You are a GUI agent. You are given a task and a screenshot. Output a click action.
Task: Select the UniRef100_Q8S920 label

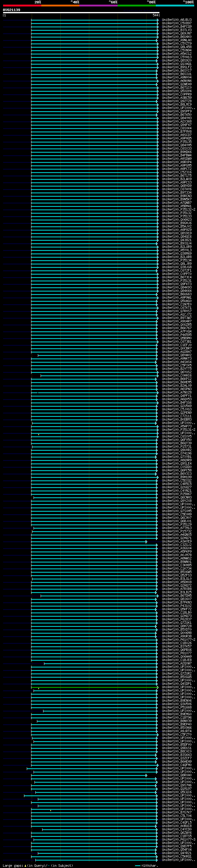[x=177, y=61]
